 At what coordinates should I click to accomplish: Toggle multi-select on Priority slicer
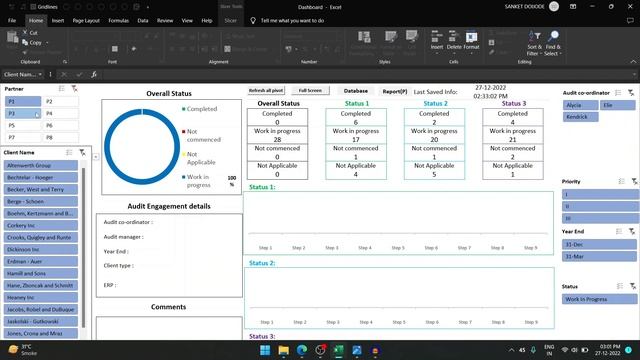(621, 181)
